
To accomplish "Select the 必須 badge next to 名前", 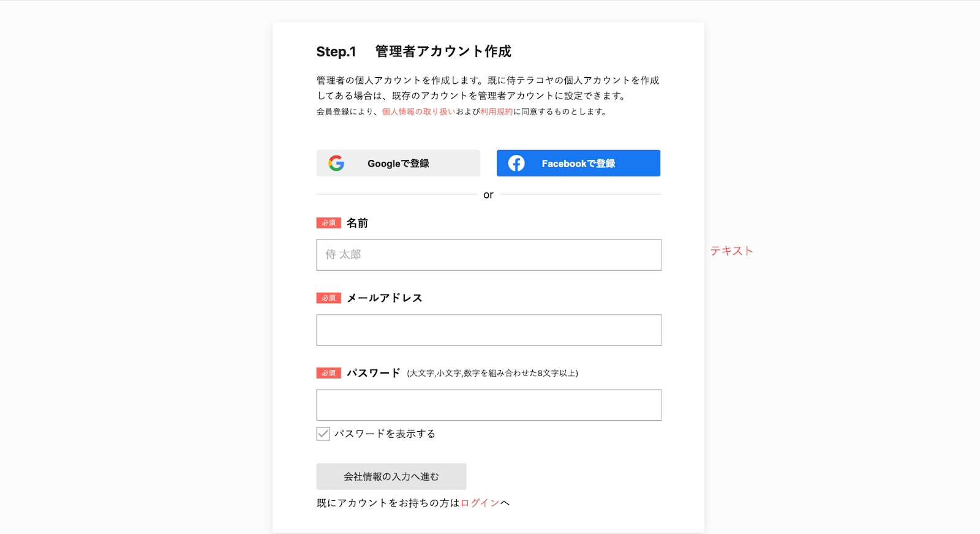I will tap(328, 222).
